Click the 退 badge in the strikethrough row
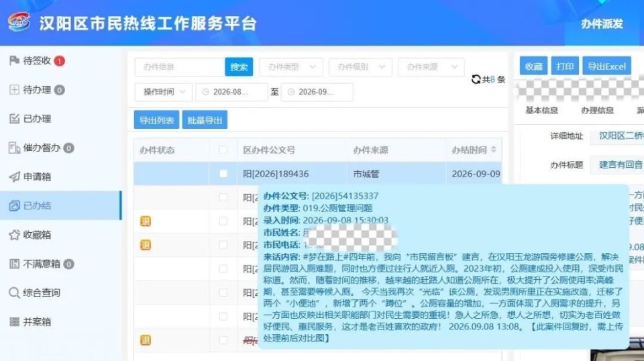 click(146, 340)
